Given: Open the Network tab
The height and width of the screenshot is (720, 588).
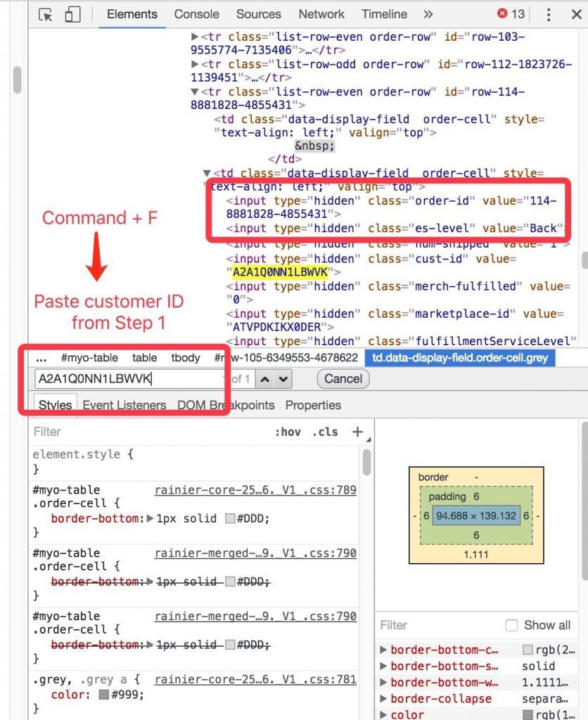Looking at the screenshot, I should (321, 14).
